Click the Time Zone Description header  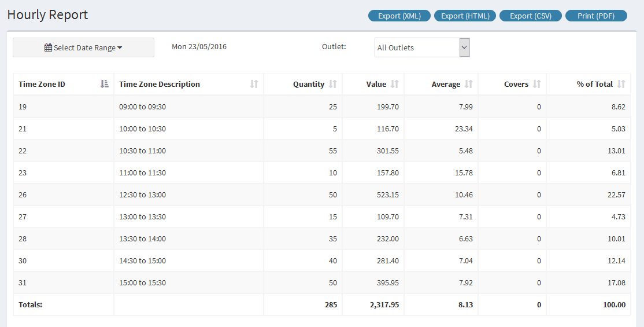(160, 84)
